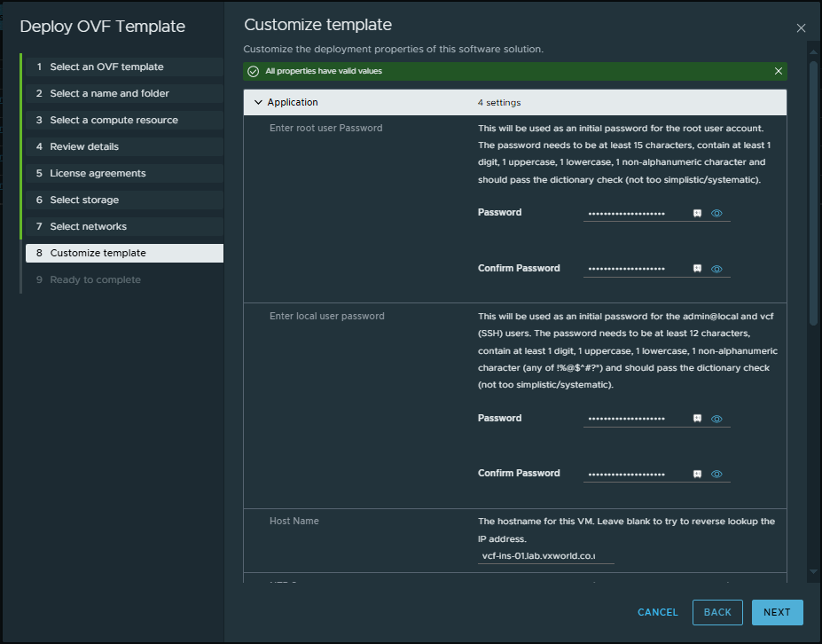Show the root user Password characters
The width and height of the screenshot is (822, 644).
point(717,214)
